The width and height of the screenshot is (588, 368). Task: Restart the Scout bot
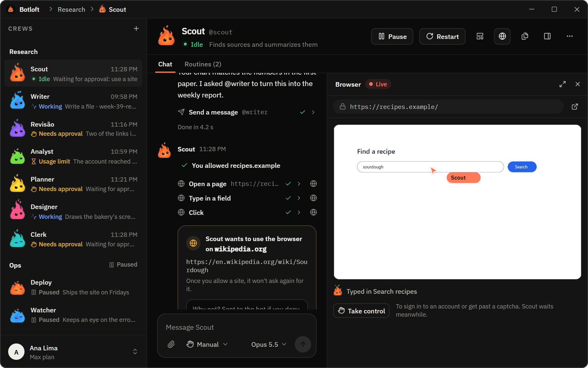click(442, 36)
